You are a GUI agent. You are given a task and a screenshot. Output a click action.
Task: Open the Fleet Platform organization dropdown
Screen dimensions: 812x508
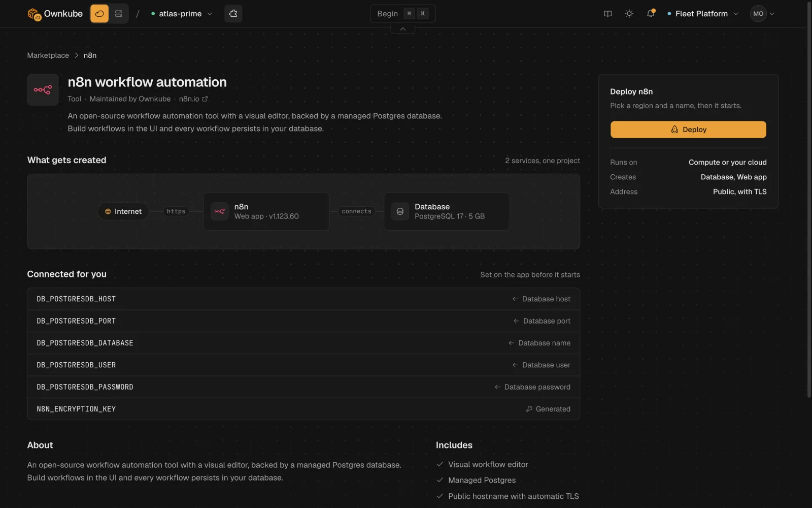tap(703, 14)
